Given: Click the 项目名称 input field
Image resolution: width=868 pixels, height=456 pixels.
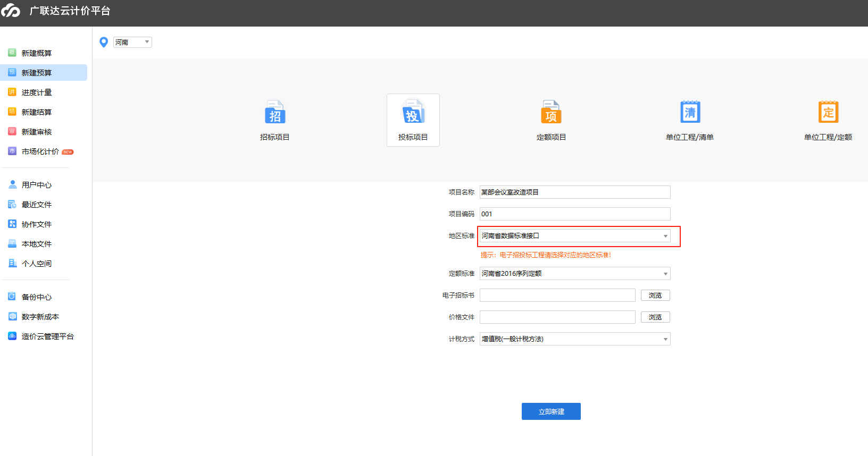Looking at the screenshot, I should 575,192.
